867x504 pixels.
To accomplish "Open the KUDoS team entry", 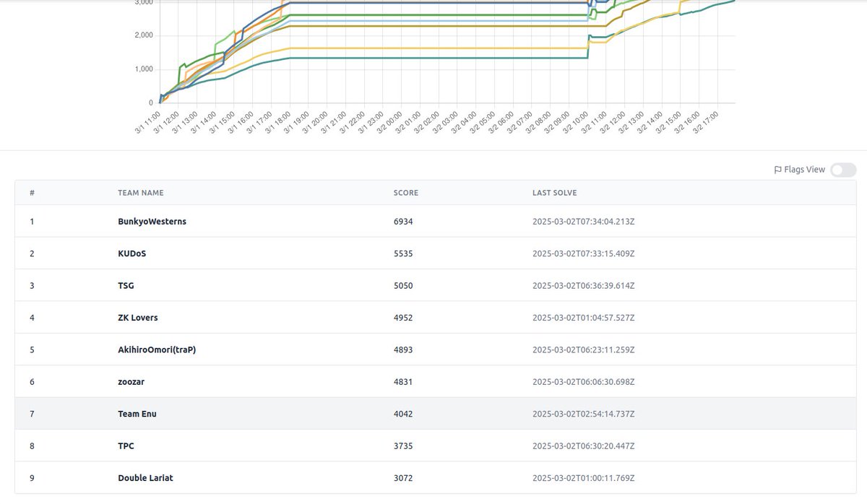I will (x=132, y=253).
